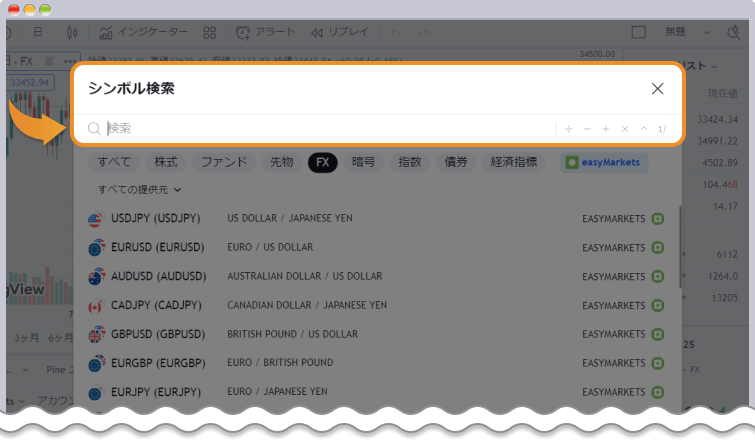Click easyMarkets icon on EURJPY row

(x=658, y=392)
